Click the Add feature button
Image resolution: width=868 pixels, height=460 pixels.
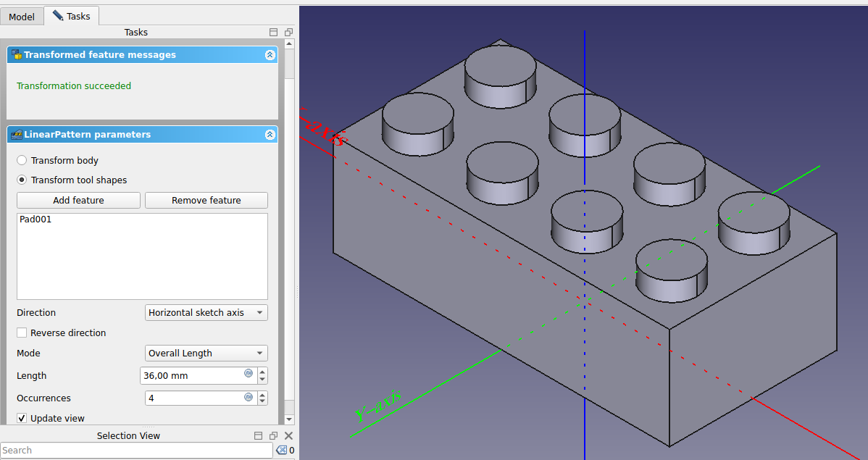78,201
